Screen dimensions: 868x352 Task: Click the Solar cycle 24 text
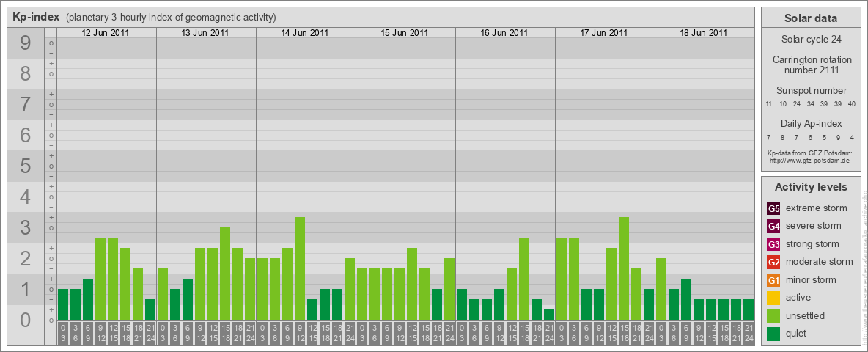click(x=811, y=40)
